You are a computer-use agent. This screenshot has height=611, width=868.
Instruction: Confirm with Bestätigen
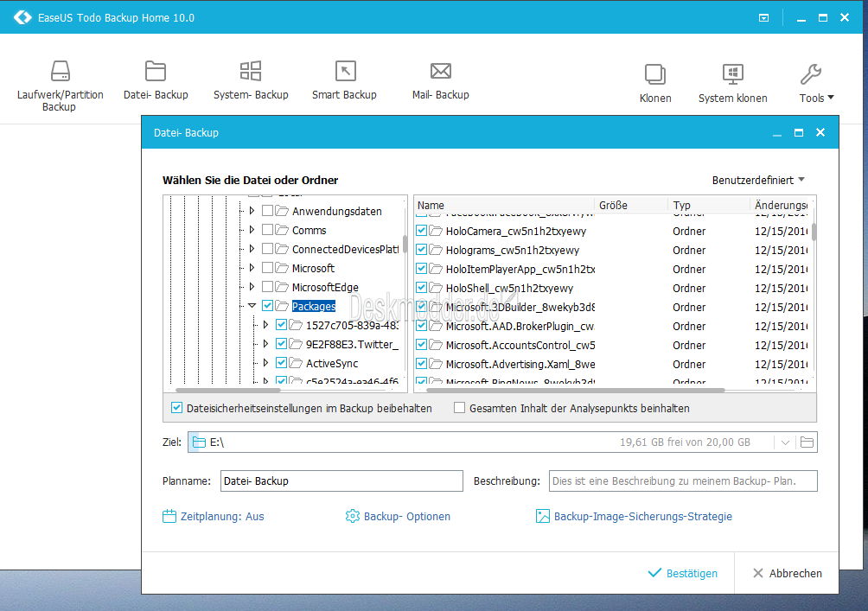point(682,573)
